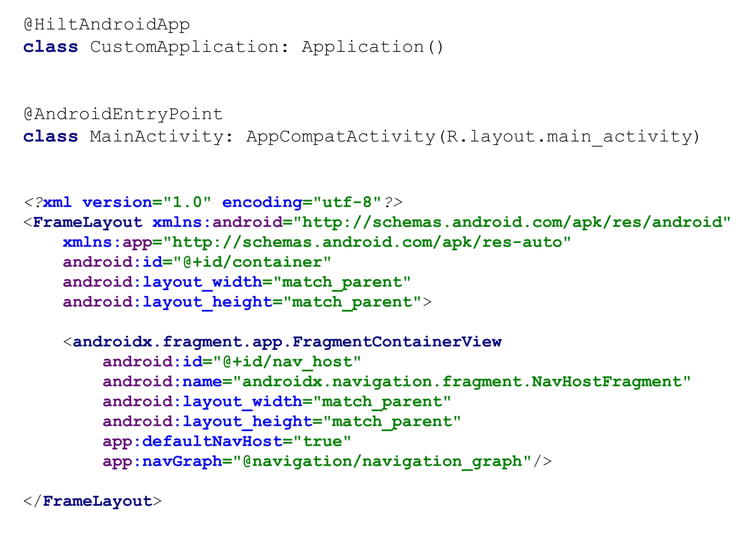
Task: Click the xmlns:android namespace URL
Action: (512, 222)
